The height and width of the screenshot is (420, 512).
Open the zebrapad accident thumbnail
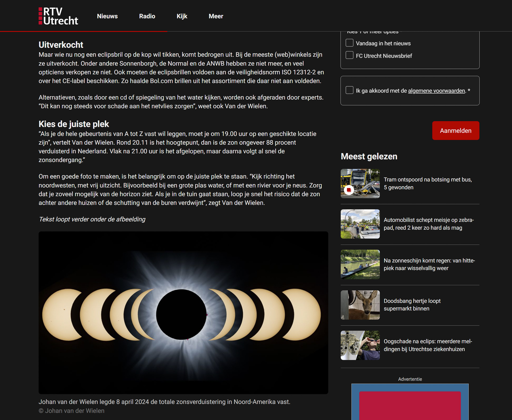[x=360, y=224]
